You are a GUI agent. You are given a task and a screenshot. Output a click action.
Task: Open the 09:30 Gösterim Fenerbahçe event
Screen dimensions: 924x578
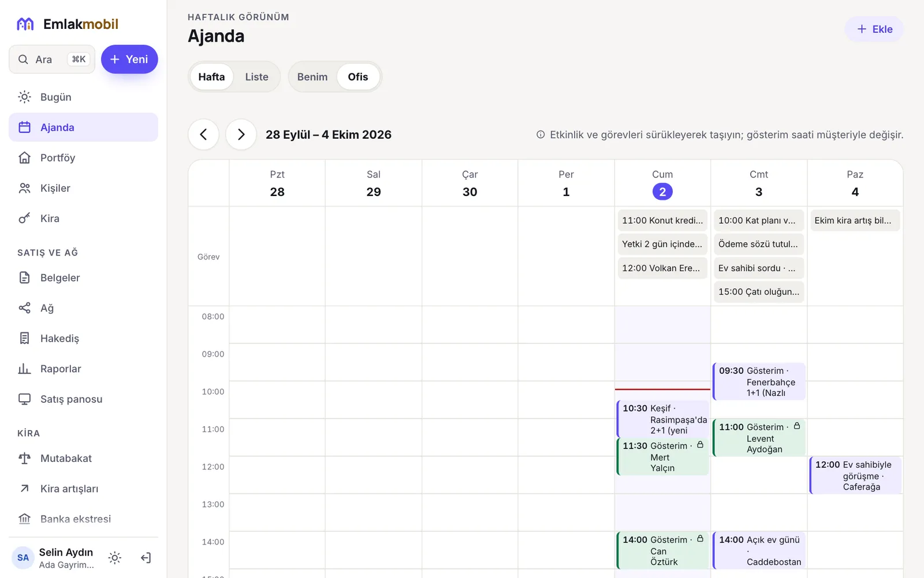click(x=759, y=381)
